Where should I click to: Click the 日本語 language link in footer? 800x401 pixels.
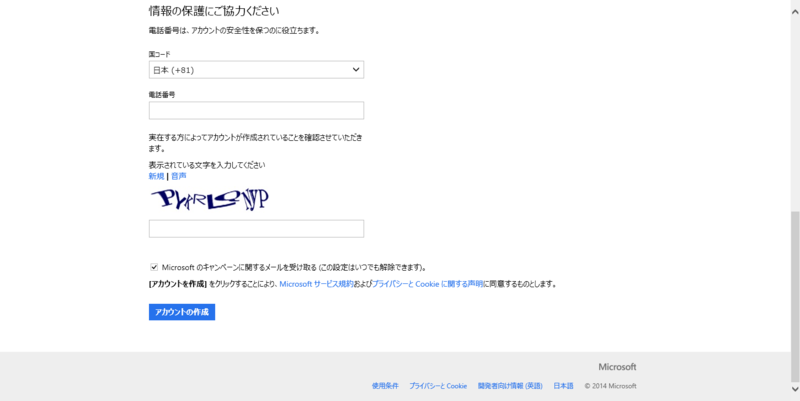tap(563, 386)
